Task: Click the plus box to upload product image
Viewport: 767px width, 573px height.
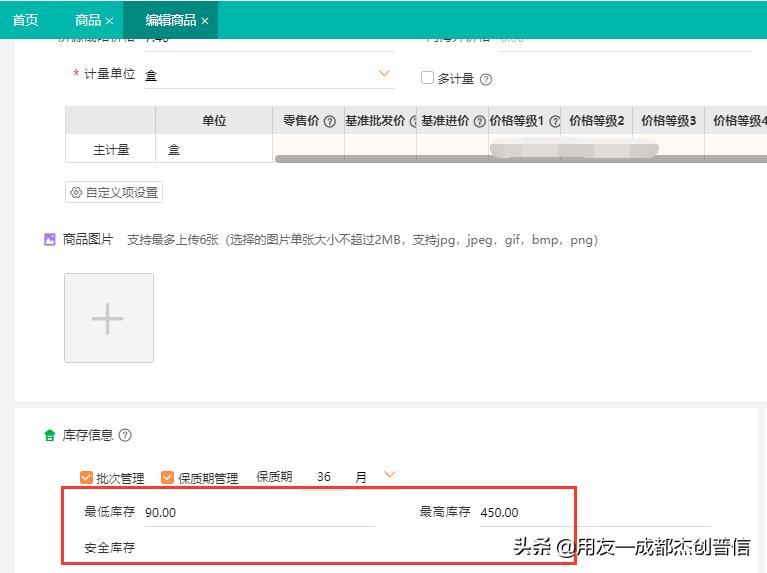Action: (x=109, y=318)
